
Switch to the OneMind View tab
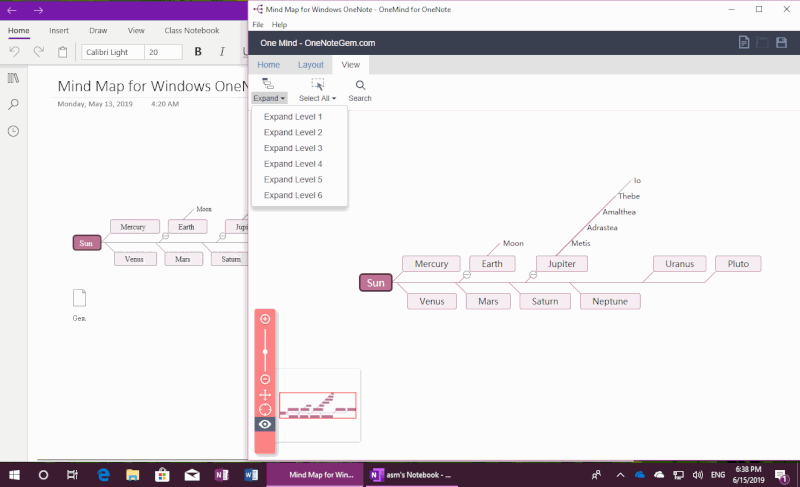coord(351,65)
